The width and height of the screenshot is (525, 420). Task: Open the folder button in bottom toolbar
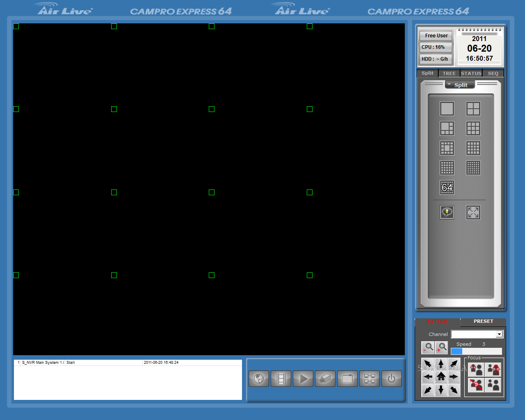pyautogui.click(x=347, y=379)
